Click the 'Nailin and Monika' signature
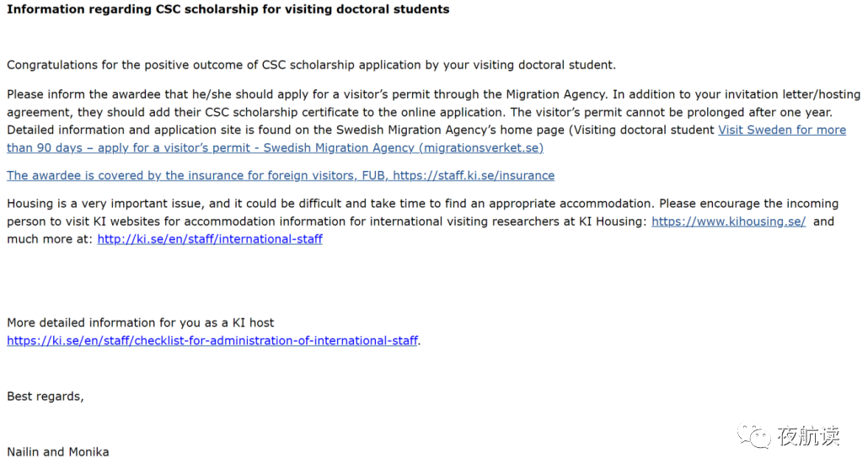The height and width of the screenshot is (474, 868). tap(57, 452)
